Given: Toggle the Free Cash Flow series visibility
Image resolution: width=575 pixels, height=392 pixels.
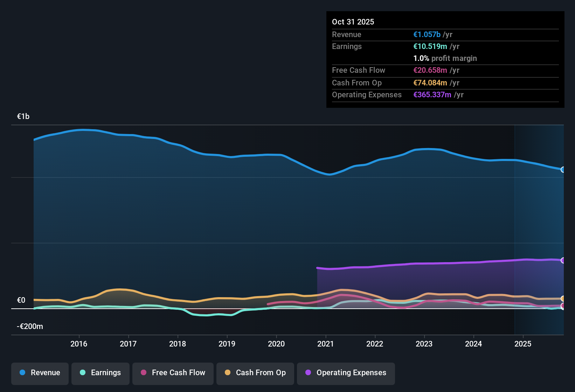Looking at the screenshot, I should tap(173, 373).
